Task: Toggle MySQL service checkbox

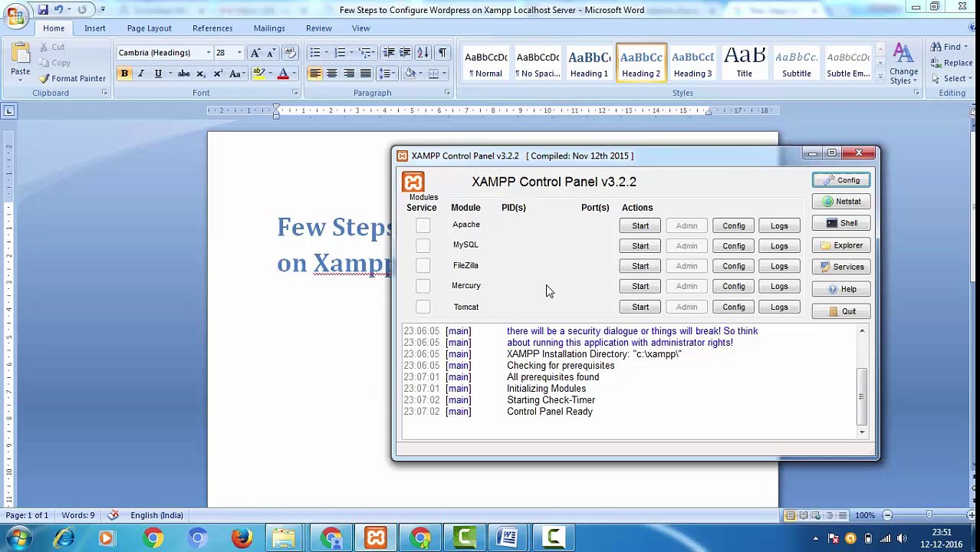Action: point(423,245)
